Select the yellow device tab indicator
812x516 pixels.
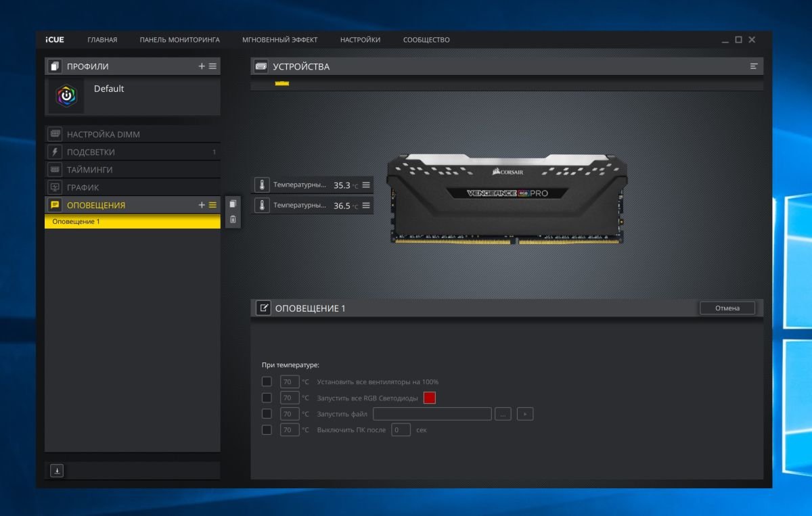282,84
